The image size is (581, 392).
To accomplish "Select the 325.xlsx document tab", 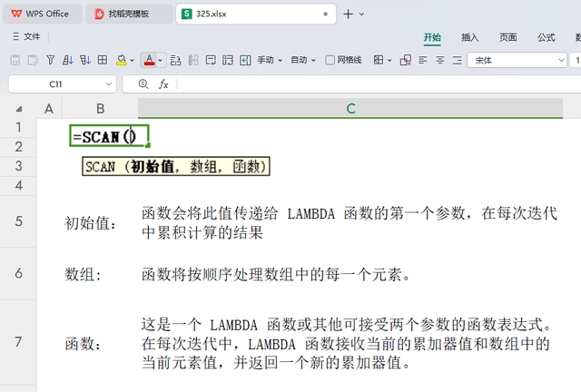I will click(256, 15).
